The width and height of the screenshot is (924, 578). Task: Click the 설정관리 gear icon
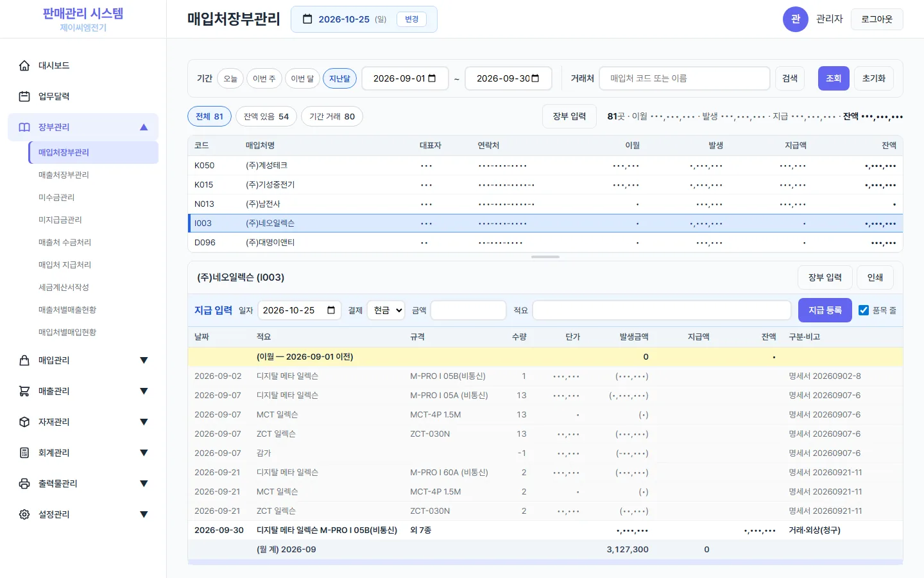pos(24,514)
